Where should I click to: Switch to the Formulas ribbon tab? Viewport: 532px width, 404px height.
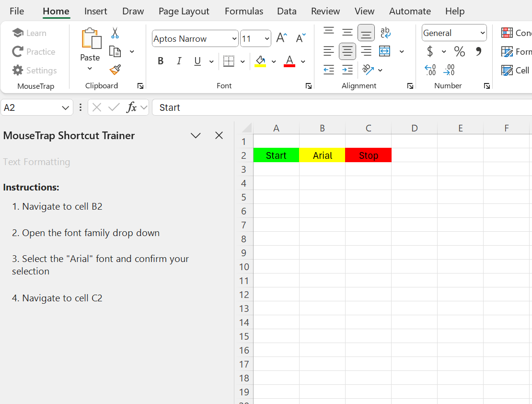pyautogui.click(x=243, y=11)
